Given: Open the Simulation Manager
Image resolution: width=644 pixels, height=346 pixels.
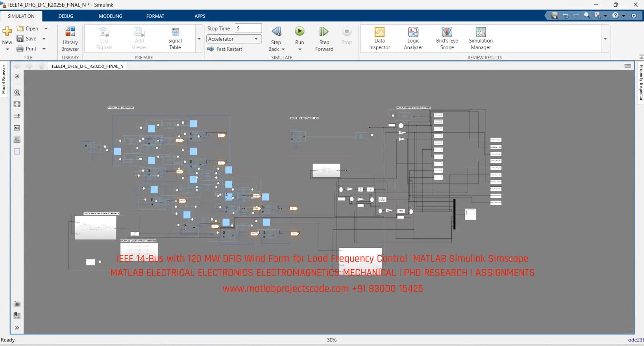Looking at the screenshot, I should 481,39.
